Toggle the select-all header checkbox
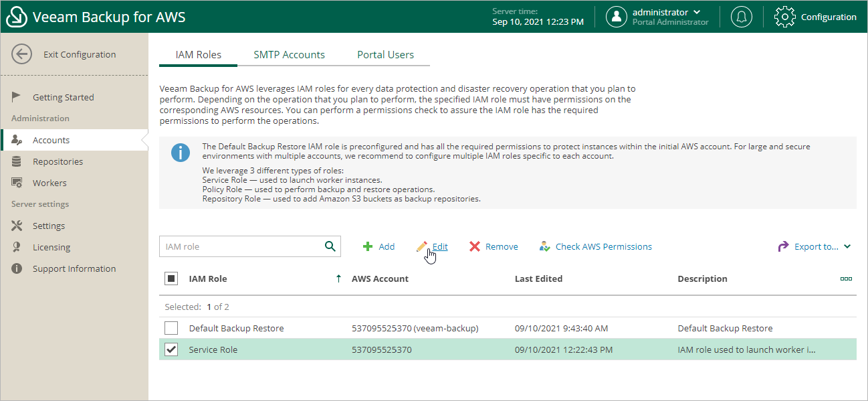The height and width of the screenshot is (401, 868). point(171,278)
